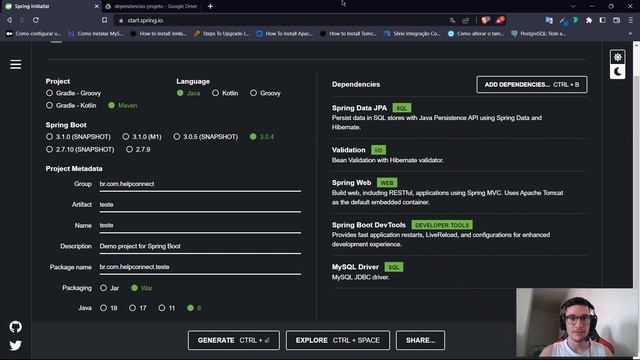The image size is (640, 360).
Task: Click ADD DEPENDENCIES button
Action: 531,84
